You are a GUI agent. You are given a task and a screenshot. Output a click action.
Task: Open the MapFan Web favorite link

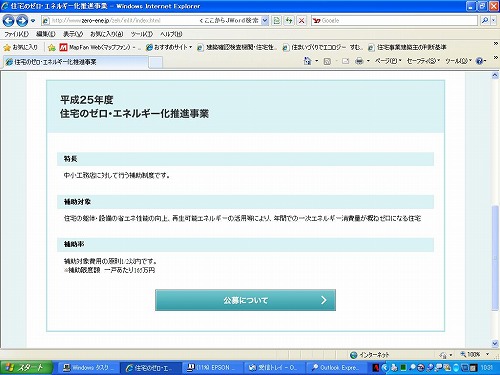coord(100,47)
